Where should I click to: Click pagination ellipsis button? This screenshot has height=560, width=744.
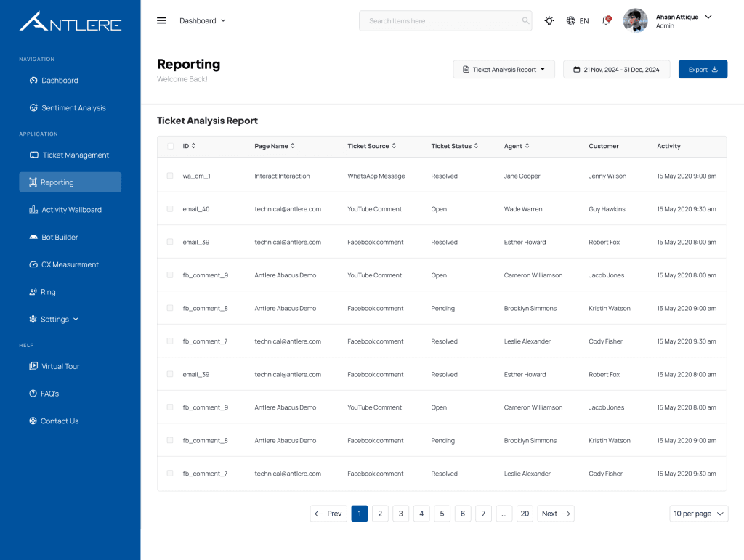coord(504,514)
